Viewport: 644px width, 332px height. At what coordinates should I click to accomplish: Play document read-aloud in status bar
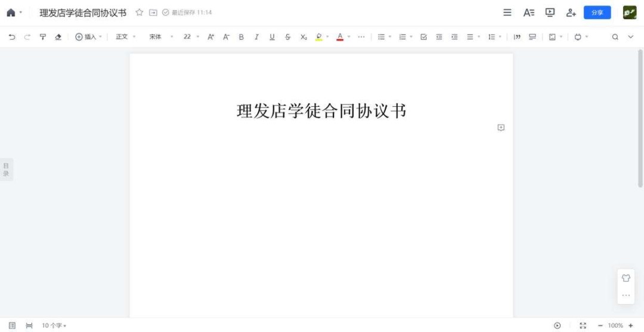click(558, 325)
